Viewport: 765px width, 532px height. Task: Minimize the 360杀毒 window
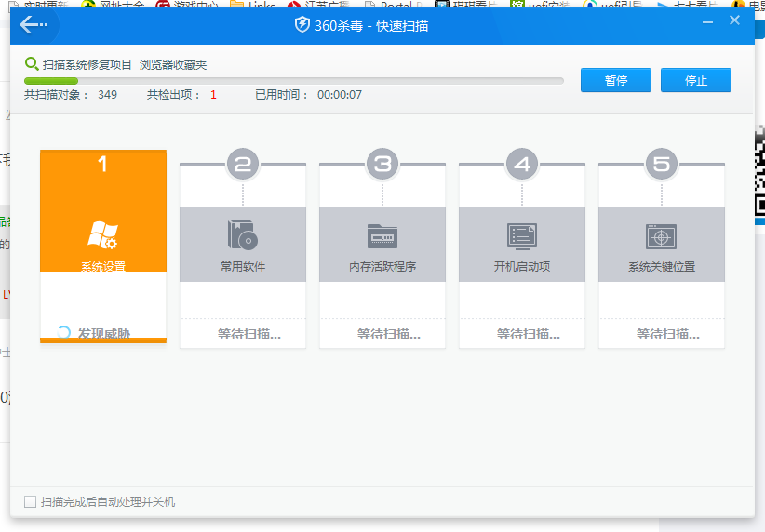(x=707, y=22)
